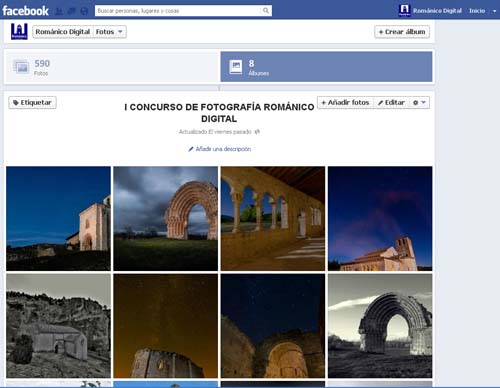The height and width of the screenshot is (388, 500).
Task: Open photo of red stone arch under storm clouds
Action: (165, 218)
